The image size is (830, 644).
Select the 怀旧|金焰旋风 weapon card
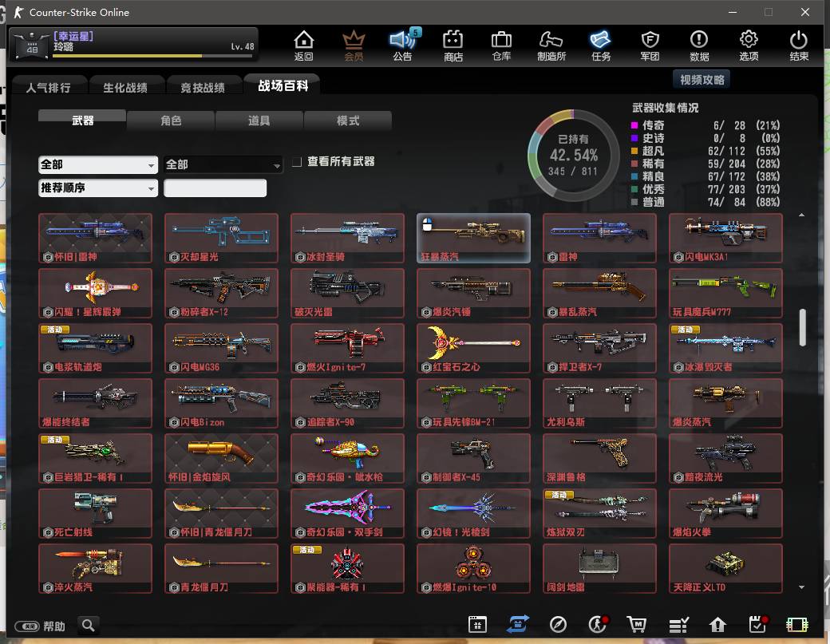pos(221,458)
